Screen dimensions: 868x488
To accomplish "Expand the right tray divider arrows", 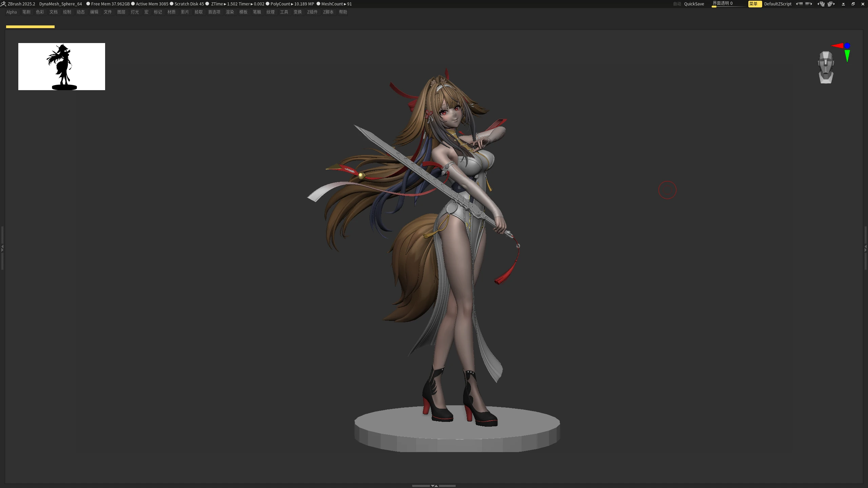I will click(866, 248).
